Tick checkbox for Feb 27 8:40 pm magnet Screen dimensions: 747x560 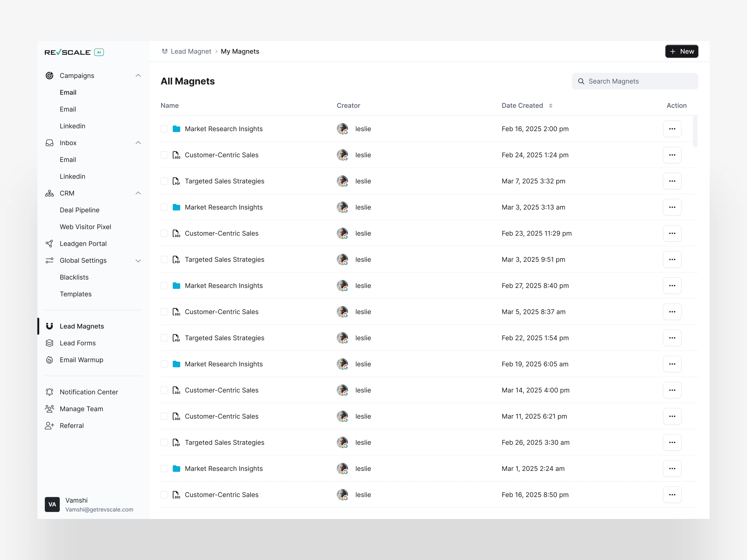[164, 286]
